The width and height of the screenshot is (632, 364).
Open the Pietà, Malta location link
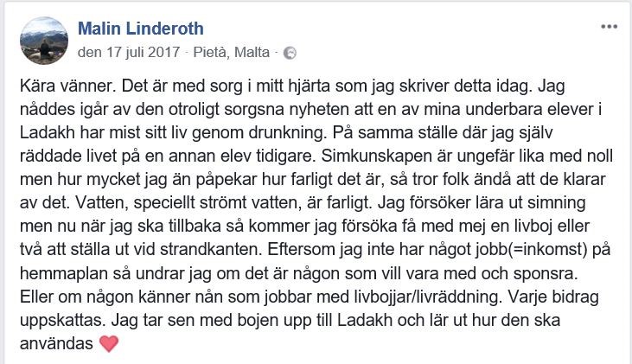232,53
